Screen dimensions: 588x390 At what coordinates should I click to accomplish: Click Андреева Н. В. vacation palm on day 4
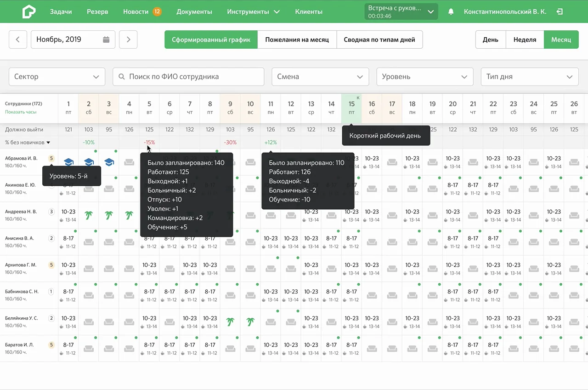(x=129, y=215)
